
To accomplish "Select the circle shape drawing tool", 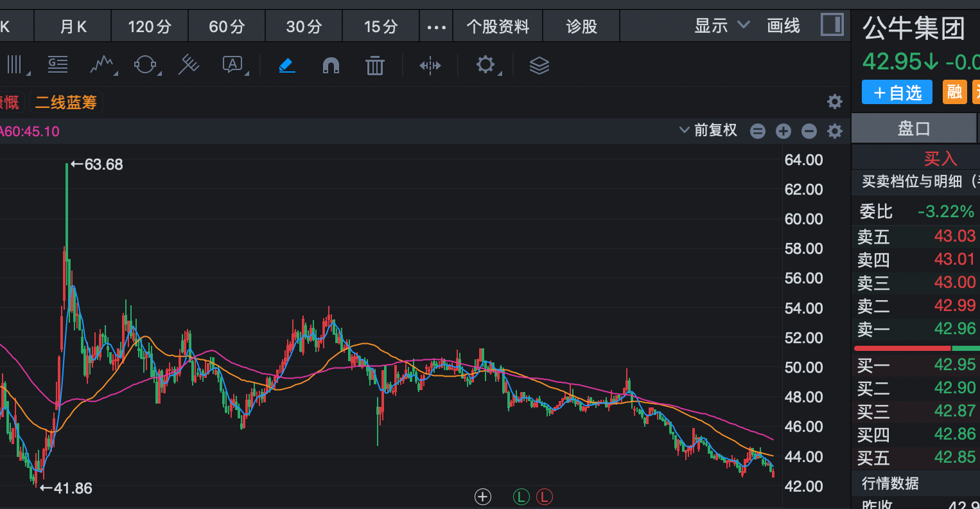I will click(145, 64).
